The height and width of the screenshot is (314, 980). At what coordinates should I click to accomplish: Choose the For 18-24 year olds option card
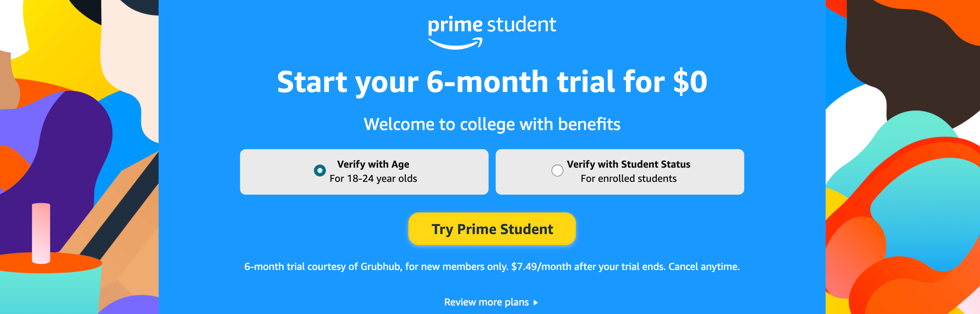click(364, 172)
